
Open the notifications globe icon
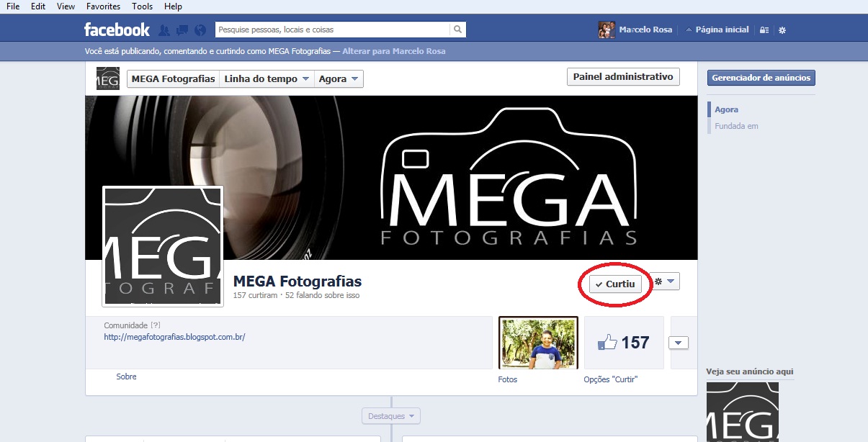[x=200, y=30]
